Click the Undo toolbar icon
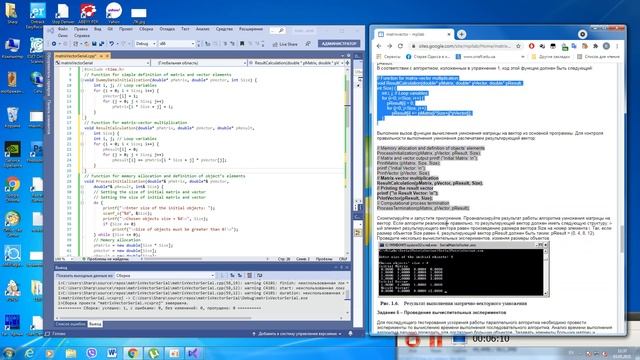 click(x=111, y=44)
